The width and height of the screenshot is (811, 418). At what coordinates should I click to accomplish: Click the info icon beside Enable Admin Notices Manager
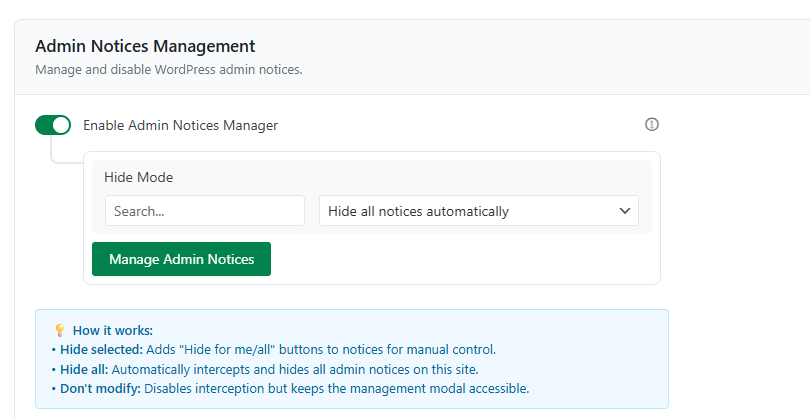652,125
